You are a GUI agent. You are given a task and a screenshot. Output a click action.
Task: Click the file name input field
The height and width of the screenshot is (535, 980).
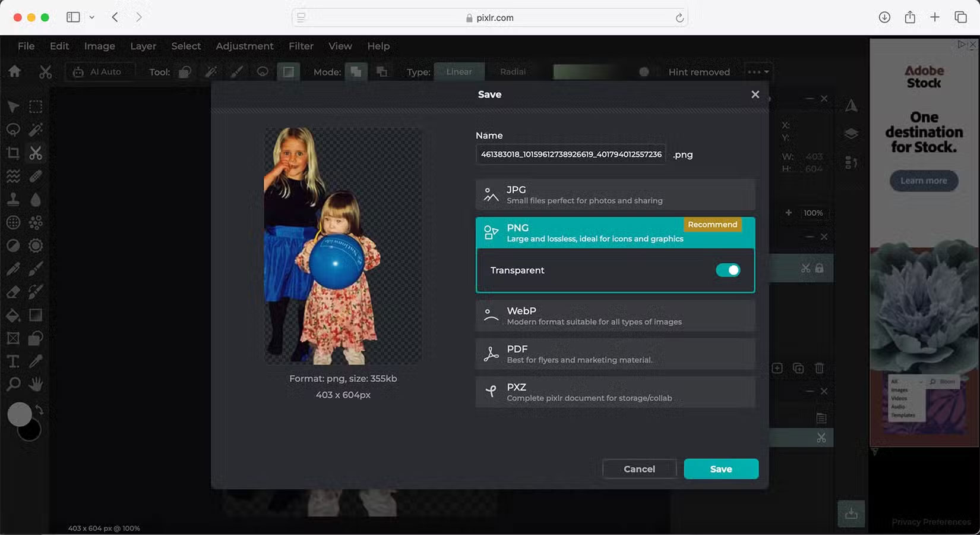pos(570,154)
